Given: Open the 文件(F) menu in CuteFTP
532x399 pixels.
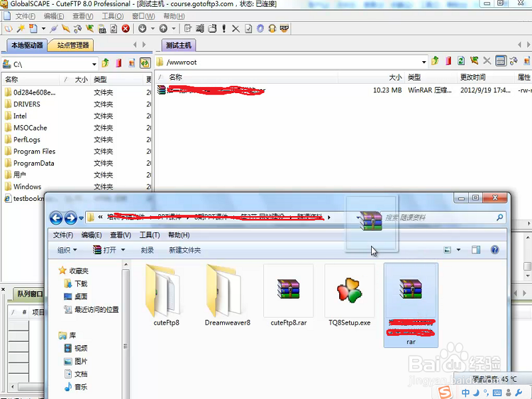Looking at the screenshot, I should [25, 16].
